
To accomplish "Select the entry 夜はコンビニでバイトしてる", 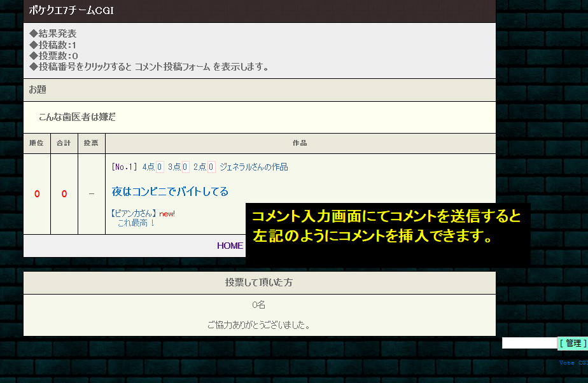I will click(x=170, y=191).
